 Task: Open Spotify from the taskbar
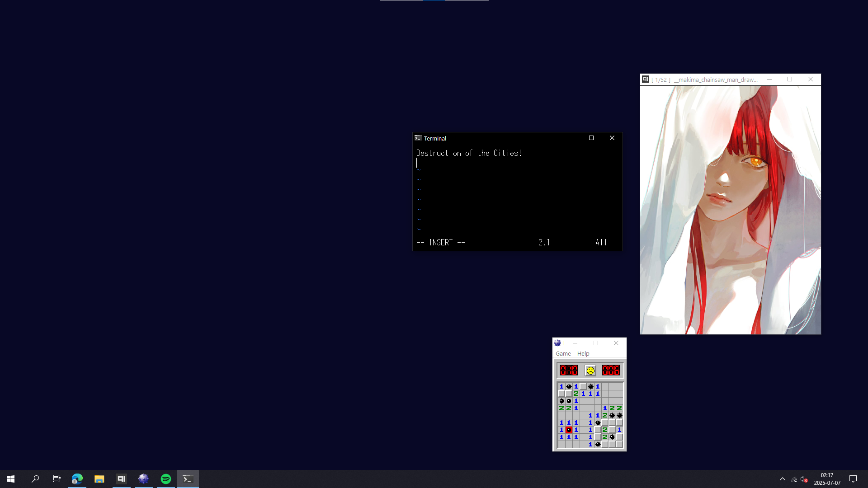[166, 479]
